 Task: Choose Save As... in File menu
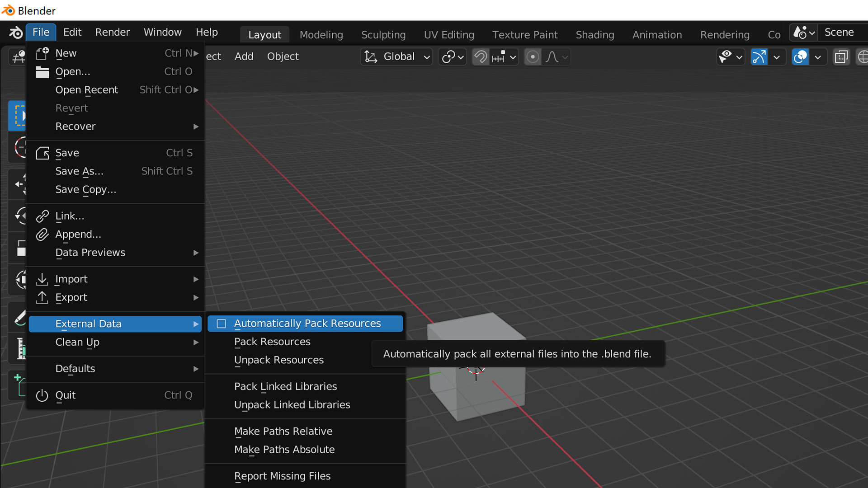[115, 171]
